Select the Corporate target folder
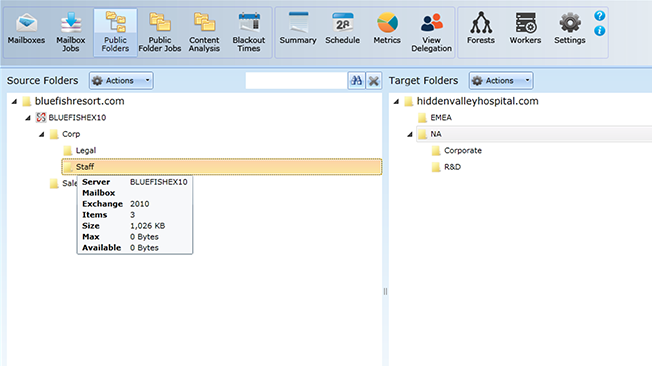This screenshot has height=366, width=652. [x=463, y=151]
